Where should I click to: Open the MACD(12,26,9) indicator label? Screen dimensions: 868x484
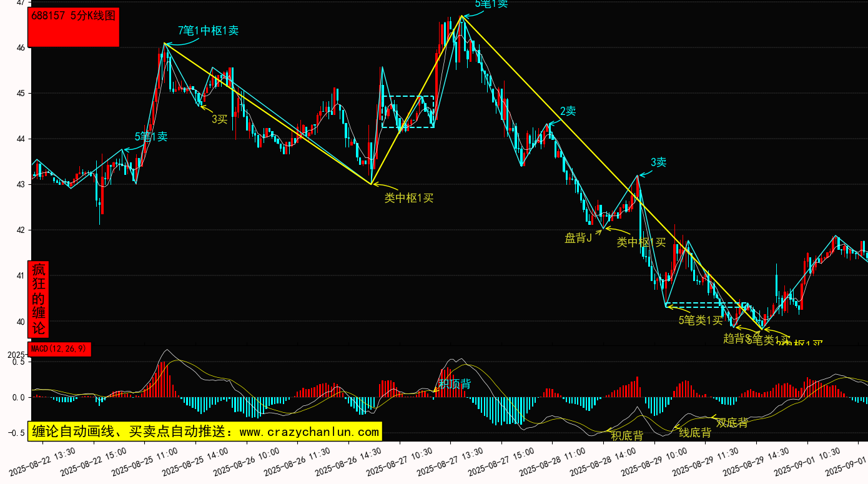(x=60, y=348)
